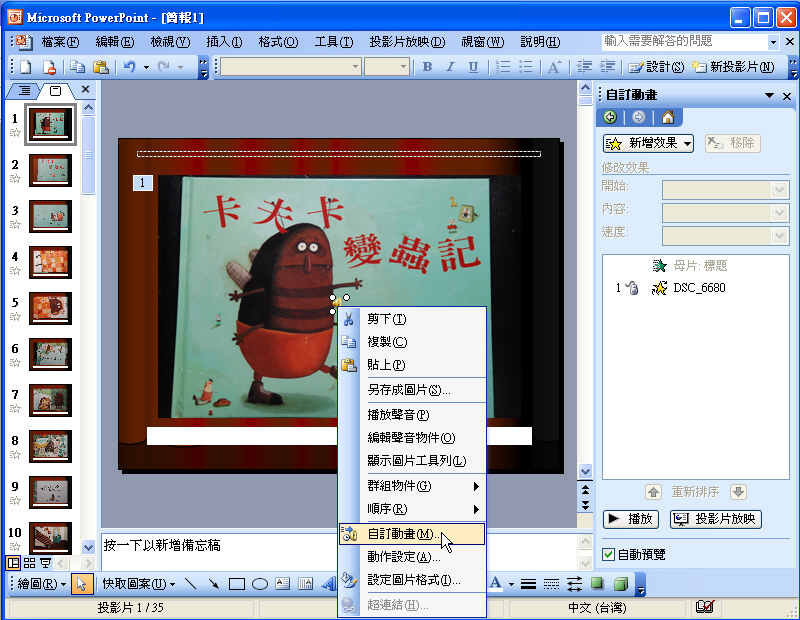Image resolution: width=800 pixels, height=620 pixels.
Task: Click the Text Box tool icon
Action: point(282,584)
